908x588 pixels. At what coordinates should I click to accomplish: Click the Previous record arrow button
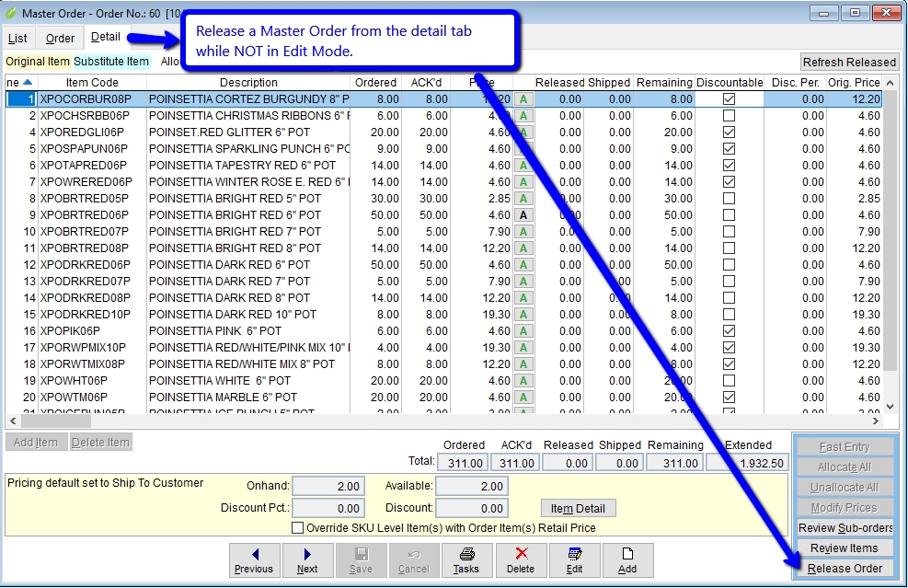point(254,559)
